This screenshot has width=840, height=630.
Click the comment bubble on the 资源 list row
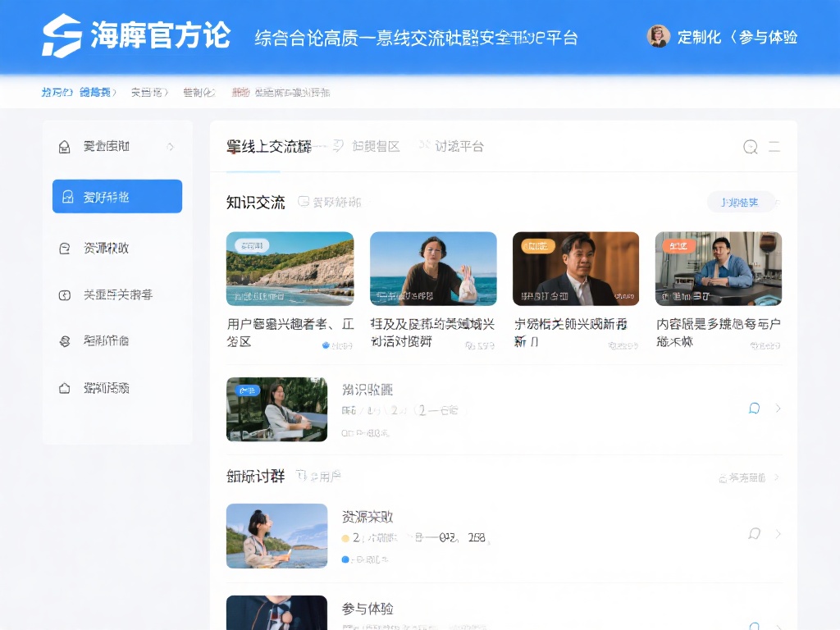point(754,534)
